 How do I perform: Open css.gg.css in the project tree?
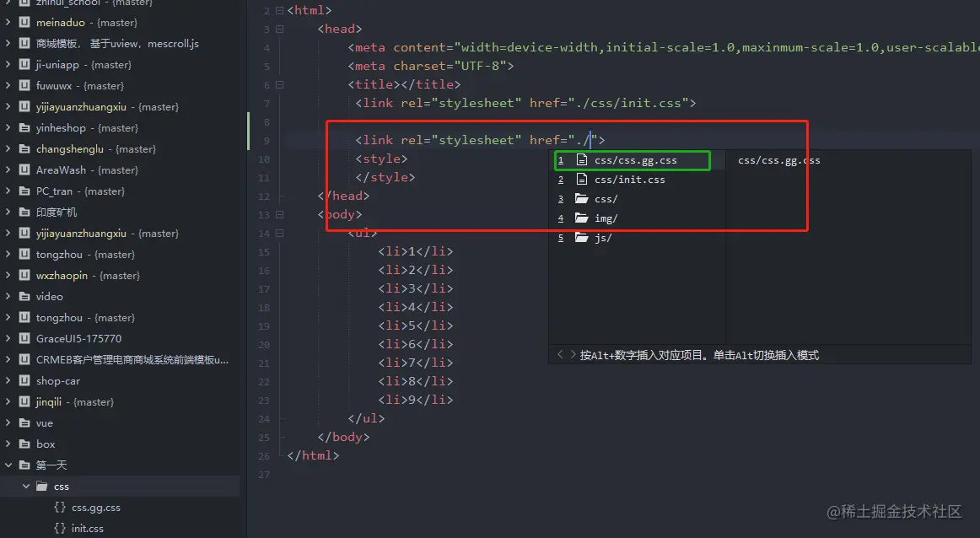pos(95,508)
